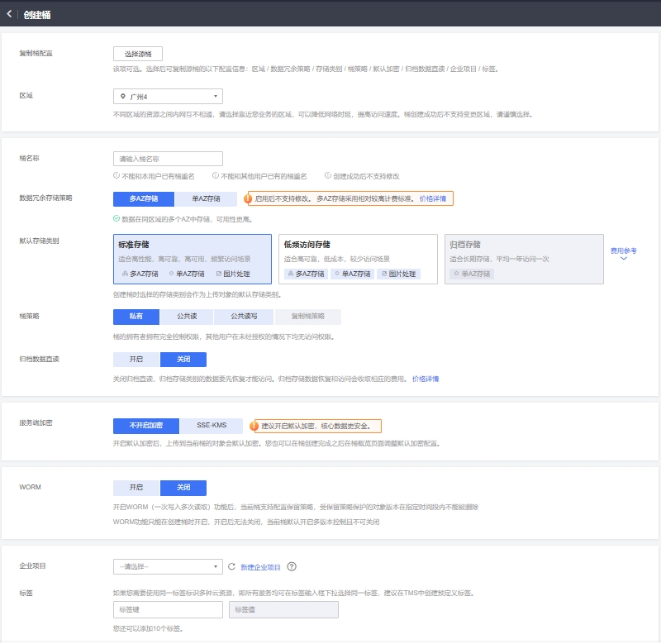This screenshot has height=644, width=661.
Task: Enable 归档数据直读 with 开启 option
Action: 136,360
